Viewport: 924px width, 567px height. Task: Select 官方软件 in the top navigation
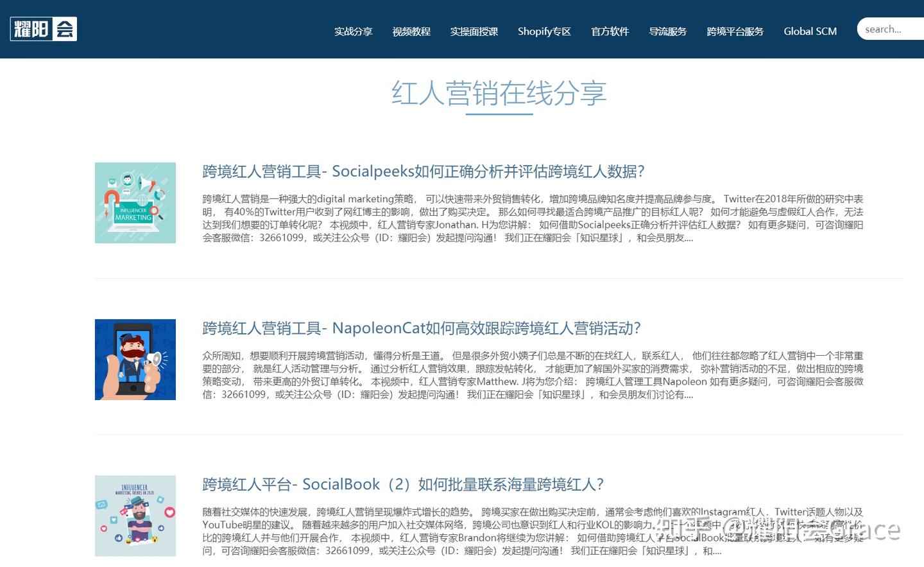click(610, 31)
